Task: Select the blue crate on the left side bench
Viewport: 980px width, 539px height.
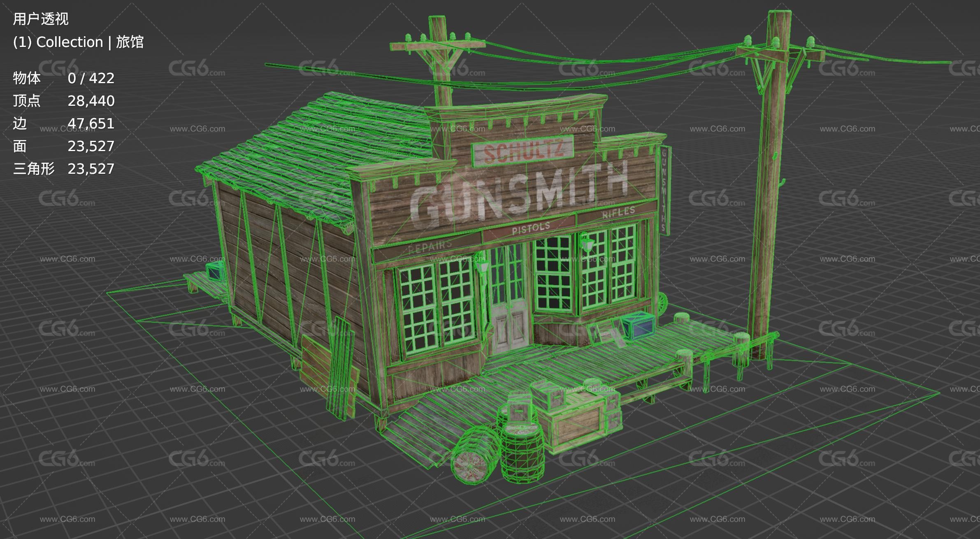Action: tap(216, 271)
